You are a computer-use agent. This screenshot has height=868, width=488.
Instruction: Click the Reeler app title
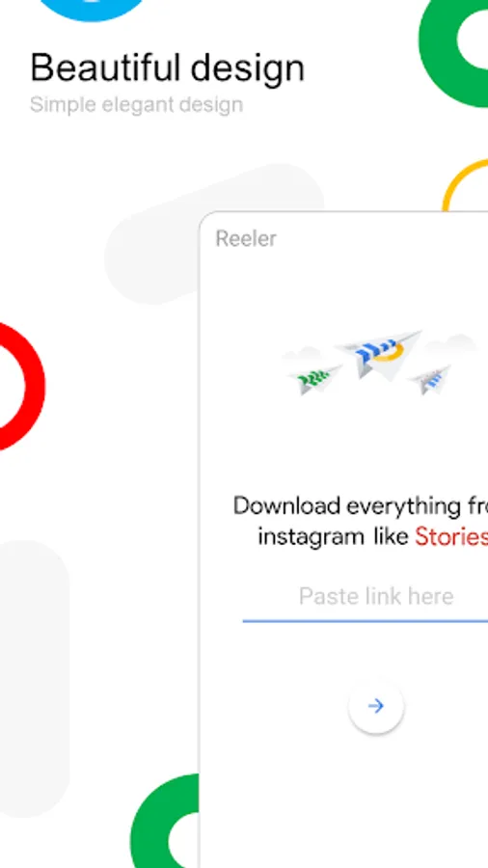click(x=246, y=238)
